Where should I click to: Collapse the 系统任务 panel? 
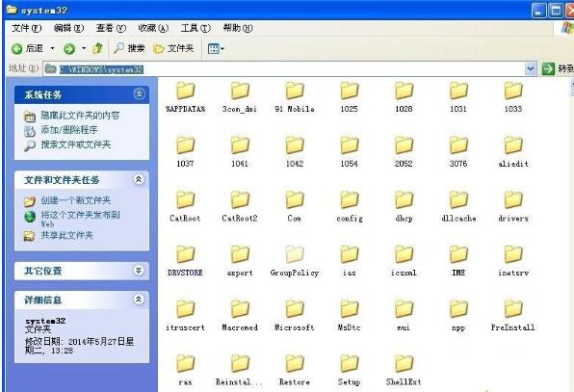tap(139, 94)
